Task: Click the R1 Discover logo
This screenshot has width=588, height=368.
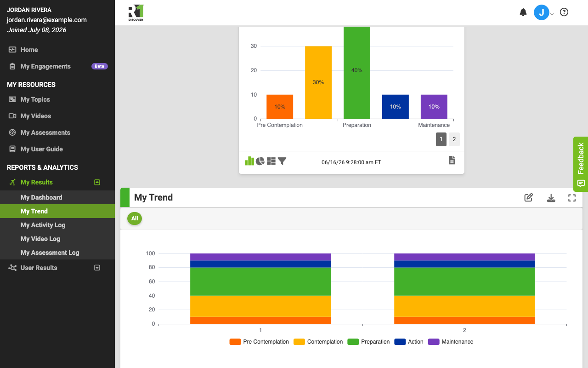Action: point(136,12)
